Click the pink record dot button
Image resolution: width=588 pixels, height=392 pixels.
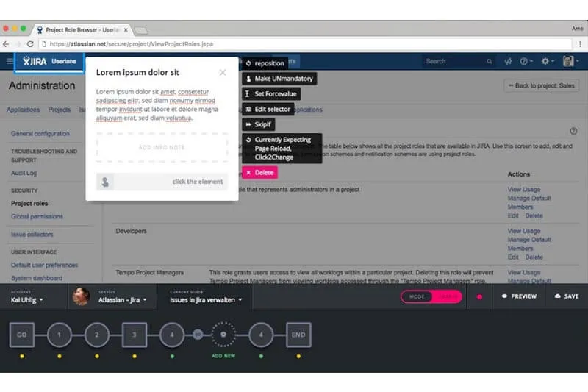(480, 297)
